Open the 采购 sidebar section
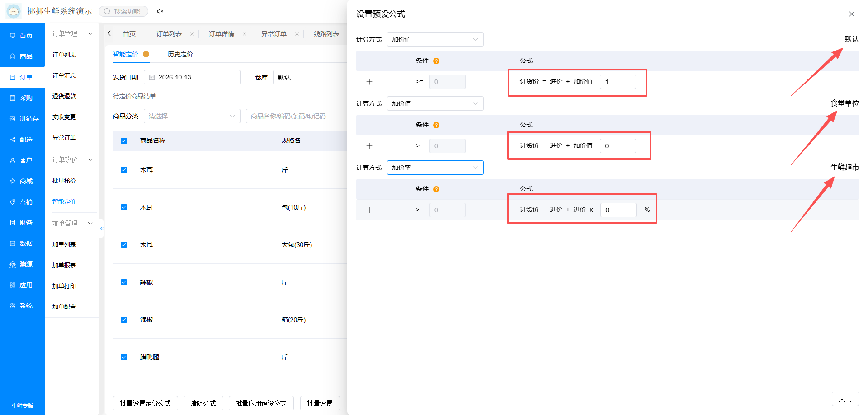 (x=22, y=98)
